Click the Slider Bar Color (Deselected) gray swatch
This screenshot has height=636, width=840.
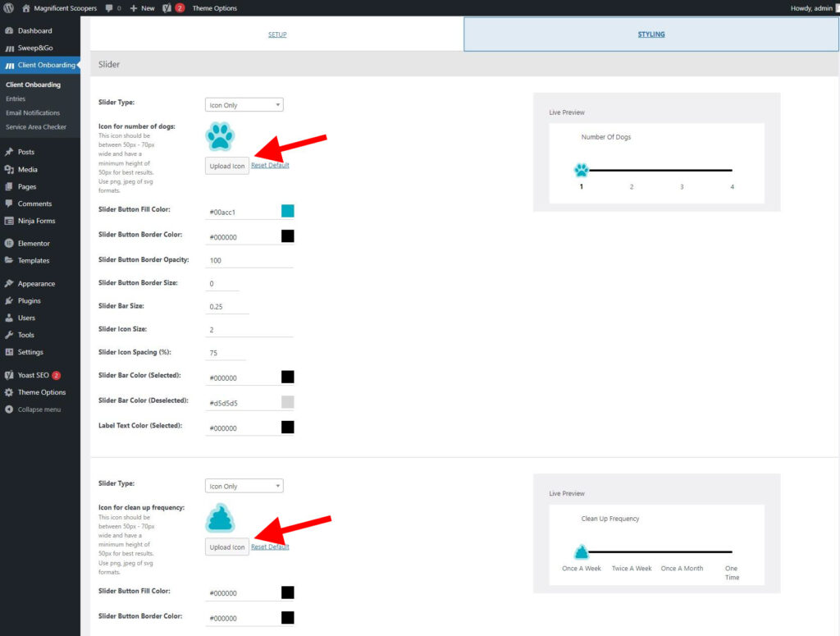pos(288,402)
